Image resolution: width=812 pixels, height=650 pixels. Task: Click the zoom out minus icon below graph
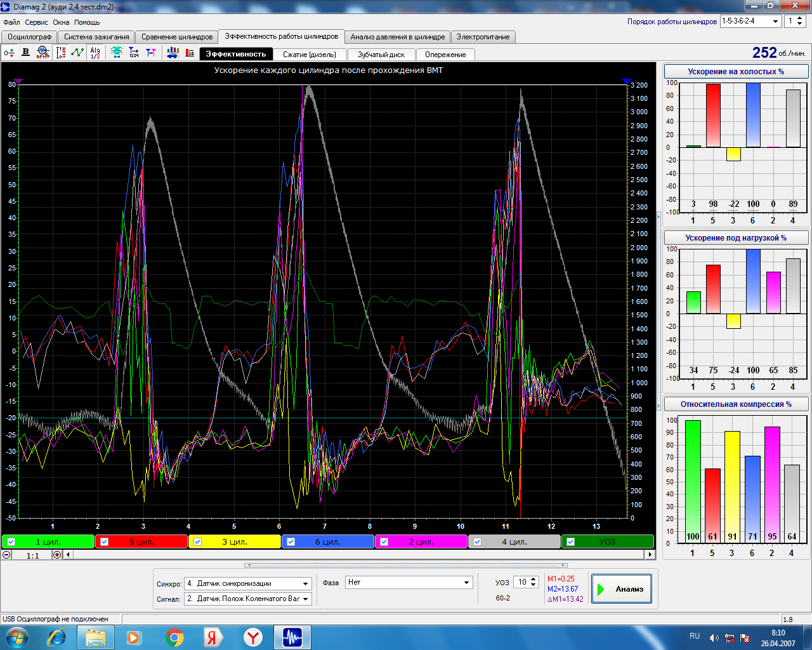pos(6,554)
